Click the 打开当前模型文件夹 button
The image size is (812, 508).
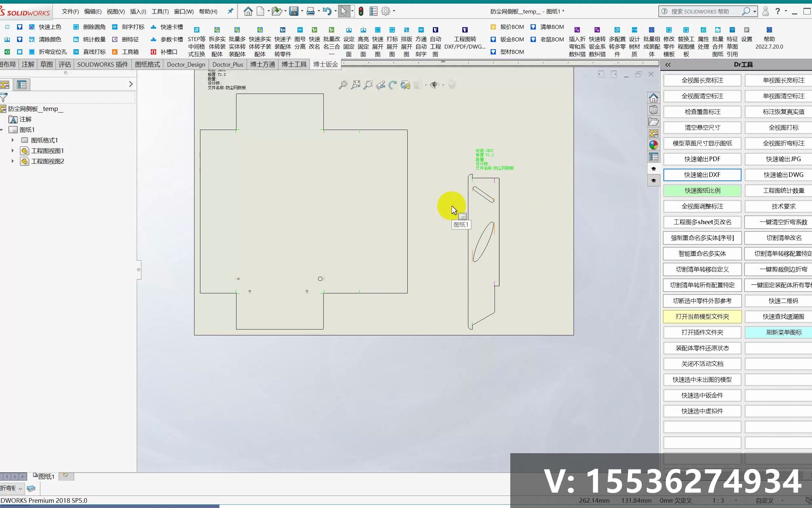click(702, 317)
